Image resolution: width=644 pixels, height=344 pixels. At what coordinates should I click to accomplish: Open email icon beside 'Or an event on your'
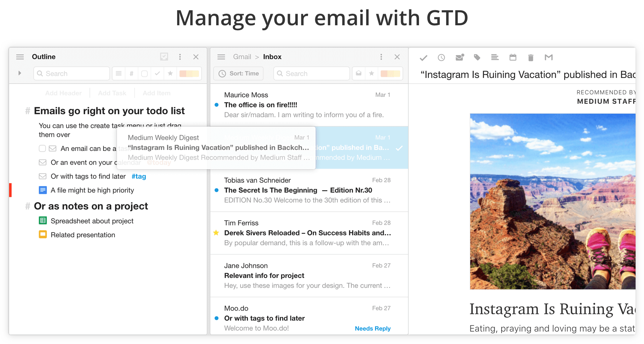43,162
